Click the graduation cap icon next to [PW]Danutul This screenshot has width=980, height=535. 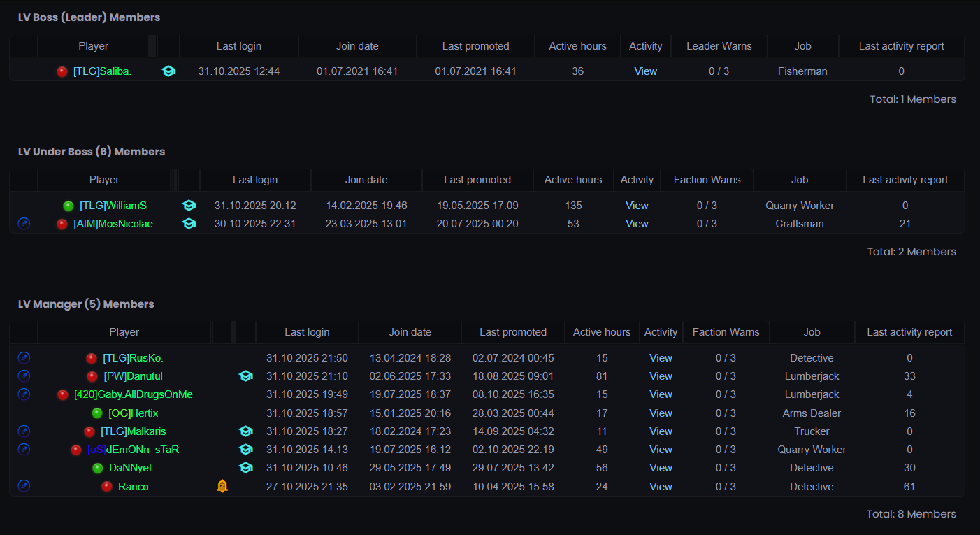pos(245,376)
